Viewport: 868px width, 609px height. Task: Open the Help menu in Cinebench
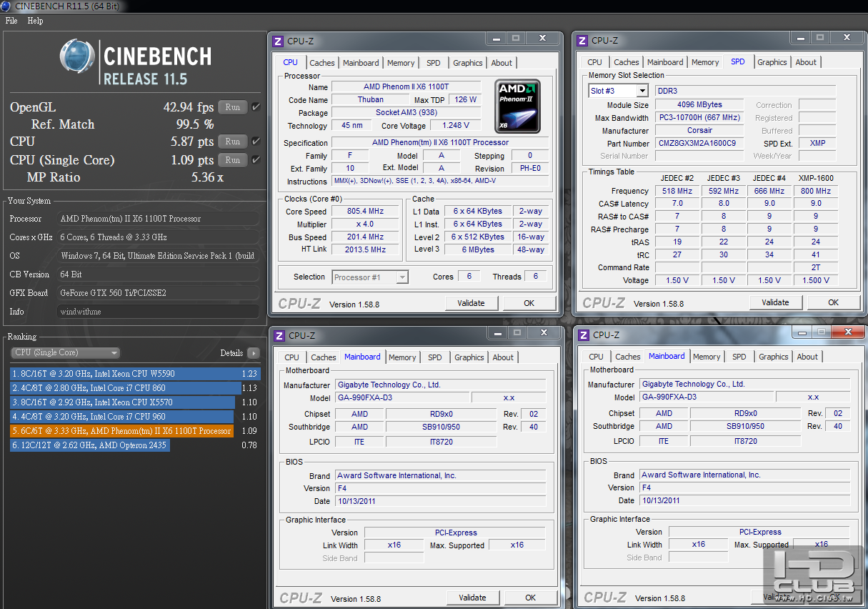tap(35, 21)
